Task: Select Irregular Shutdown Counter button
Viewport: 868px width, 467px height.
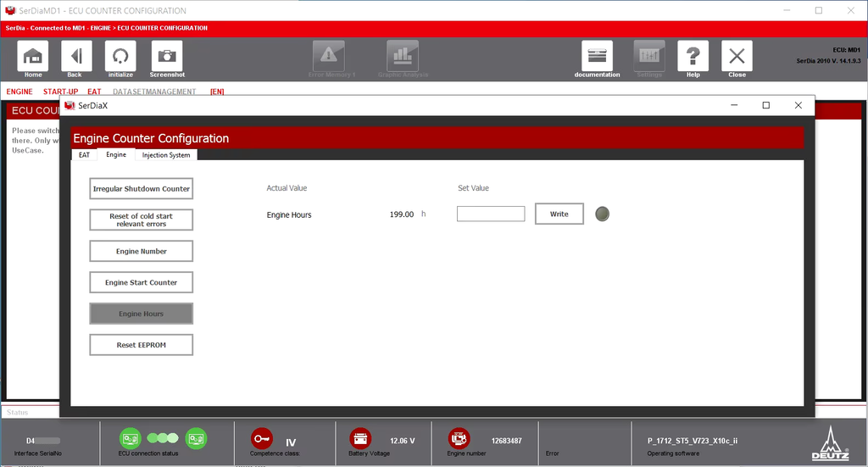Action: [142, 189]
